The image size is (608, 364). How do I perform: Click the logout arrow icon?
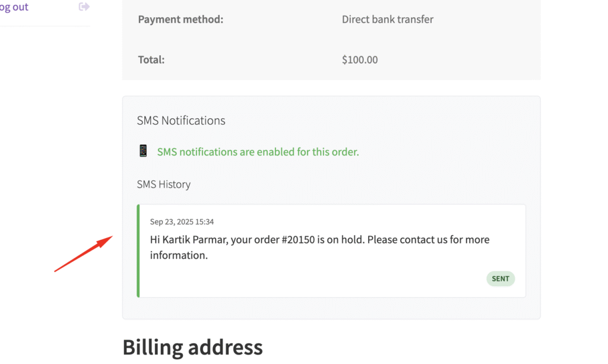point(84,7)
